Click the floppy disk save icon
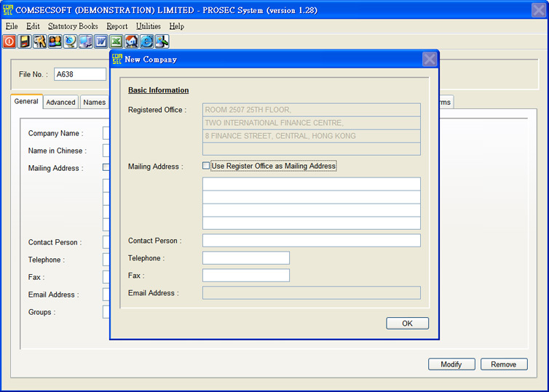Screen dimensions: 549x392 [25, 41]
